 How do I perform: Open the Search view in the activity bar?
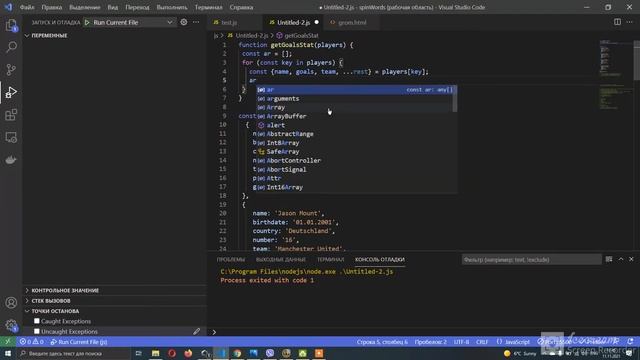(11, 47)
